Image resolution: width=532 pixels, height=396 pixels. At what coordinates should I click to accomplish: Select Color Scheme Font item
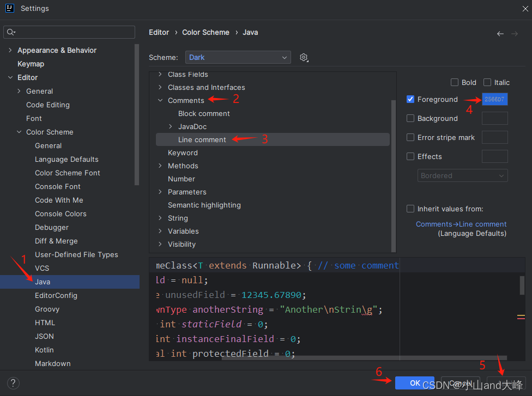68,173
